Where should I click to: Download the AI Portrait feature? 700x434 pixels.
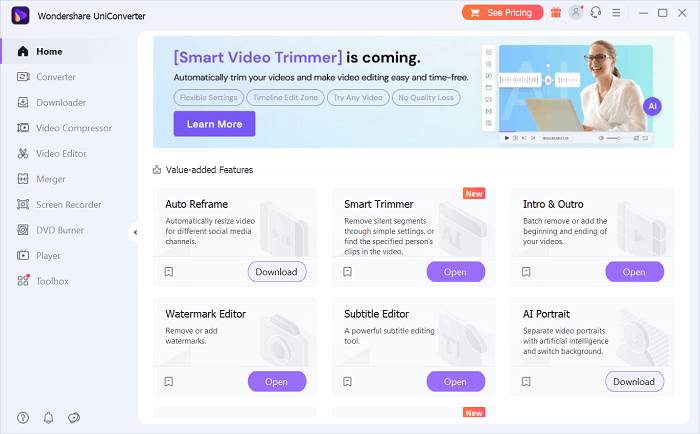coord(634,381)
